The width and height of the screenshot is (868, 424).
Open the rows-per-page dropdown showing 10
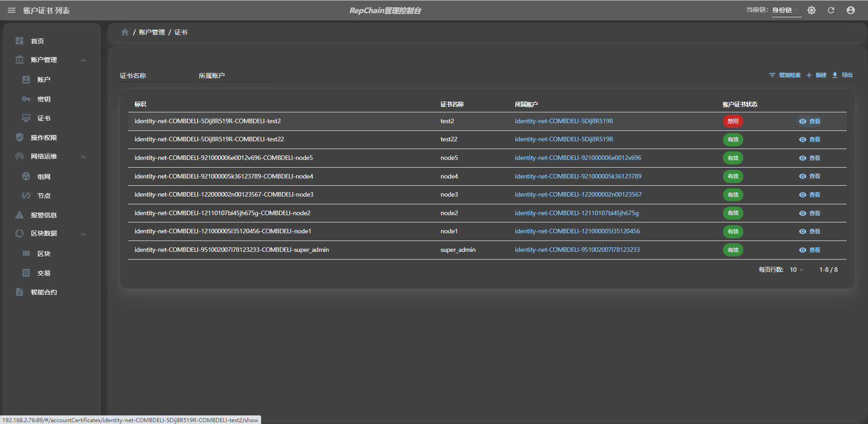[796, 270]
